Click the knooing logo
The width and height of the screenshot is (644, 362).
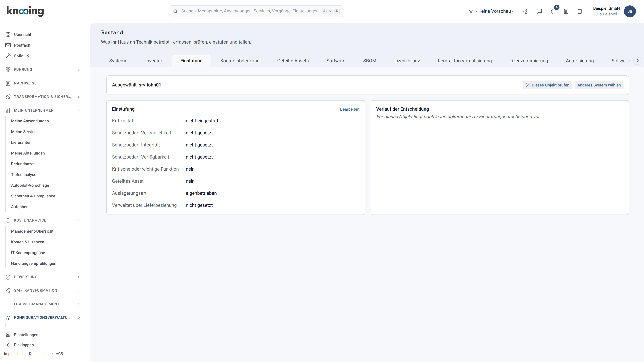tap(25, 11)
